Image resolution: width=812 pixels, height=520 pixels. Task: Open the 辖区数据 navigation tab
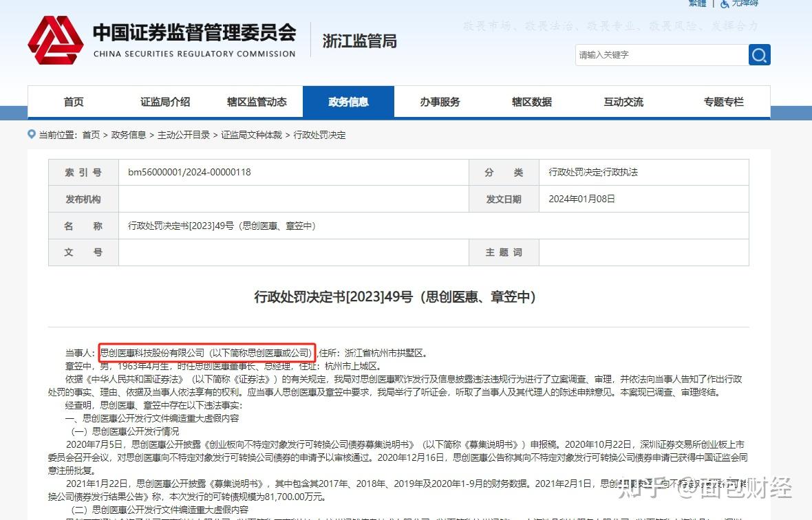point(532,102)
